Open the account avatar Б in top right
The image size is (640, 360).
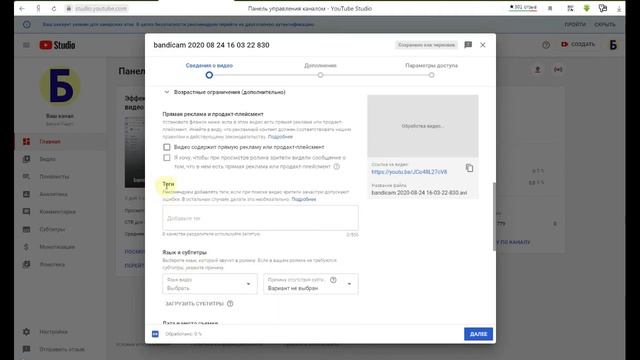pyautogui.click(x=613, y=45)
